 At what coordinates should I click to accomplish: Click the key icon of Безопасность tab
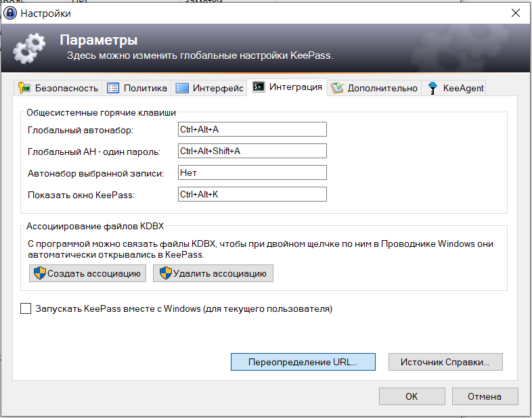pos(24,88)
